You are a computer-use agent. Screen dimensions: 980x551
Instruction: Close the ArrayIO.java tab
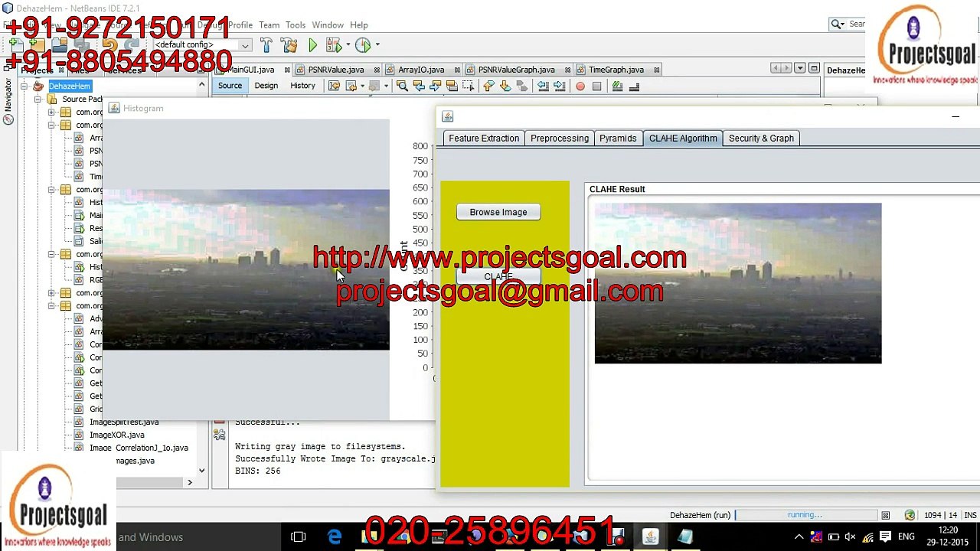[x=456, y=70]
